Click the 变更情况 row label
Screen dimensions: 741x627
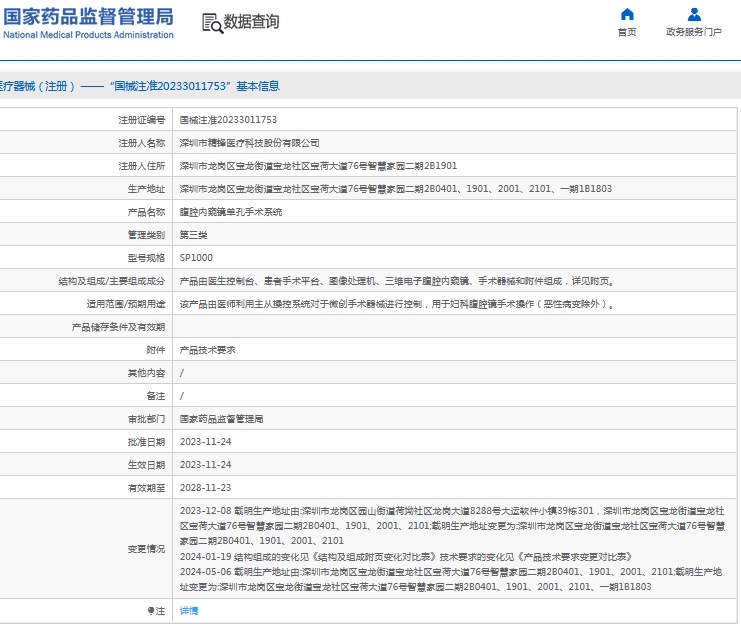pos(146,549)
